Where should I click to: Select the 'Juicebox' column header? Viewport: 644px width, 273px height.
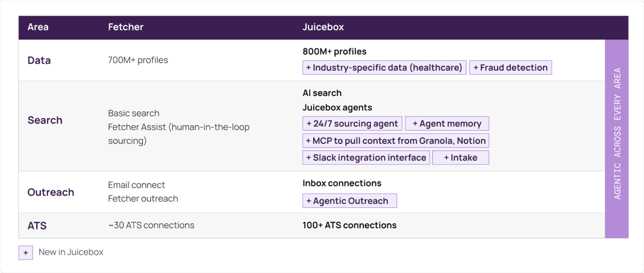323,28
